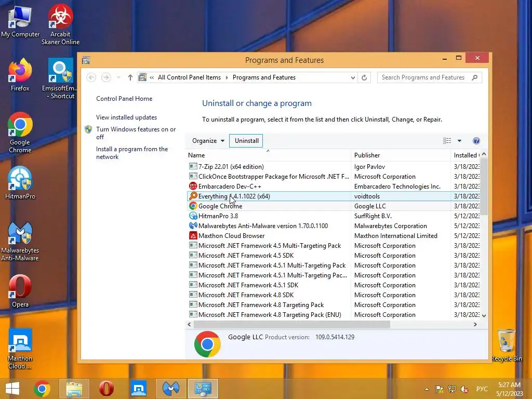This screenshot has height=399, width=532.
Task: Sort the list by Name column
Action: (x=268, y=155)
